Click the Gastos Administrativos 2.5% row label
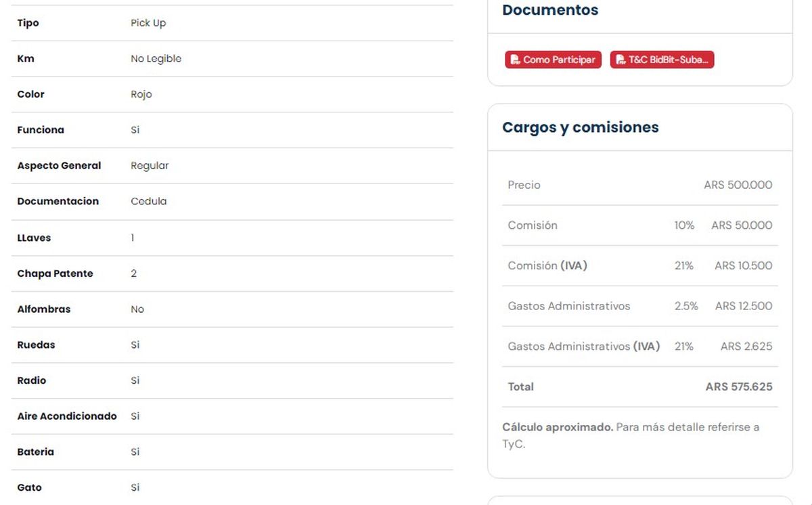This screenshot has height=505, width=812. (x=568, y=306)
